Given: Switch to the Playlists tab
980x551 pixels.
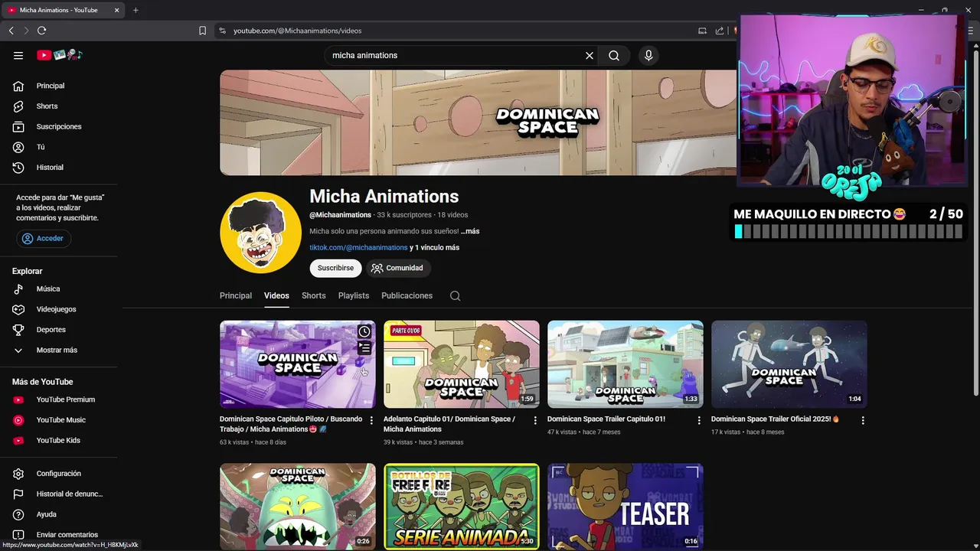Looking at the screenshot, I should (x=354, y=295).
